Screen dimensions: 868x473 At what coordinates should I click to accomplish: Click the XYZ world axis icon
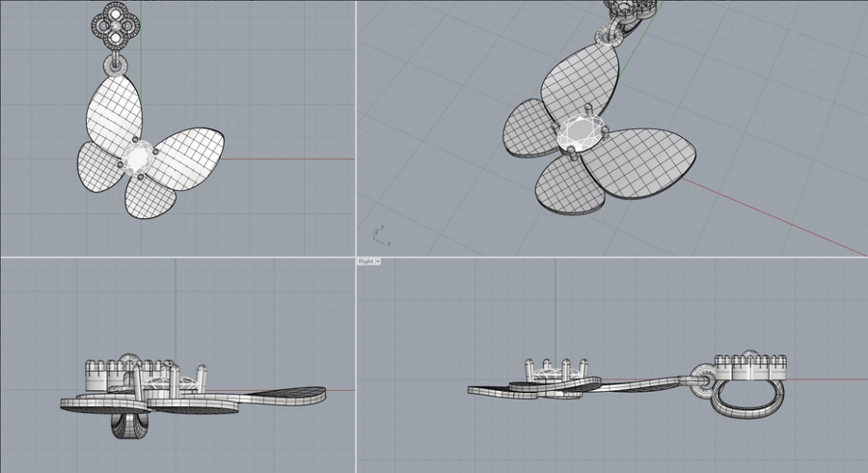(x=378, y=233)
